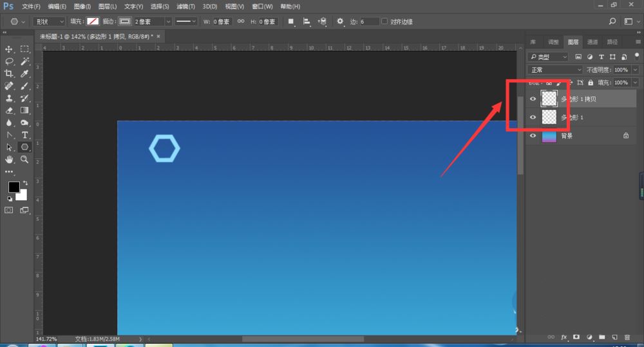Select the Pen tool

tap(8, 135)
